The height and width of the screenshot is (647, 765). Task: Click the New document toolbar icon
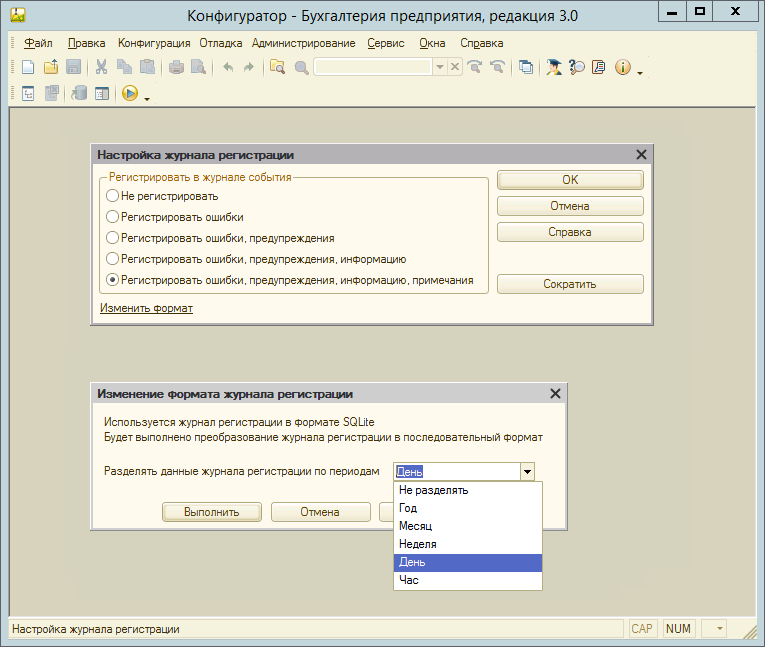pyautogui.click(x=28, y=67)
